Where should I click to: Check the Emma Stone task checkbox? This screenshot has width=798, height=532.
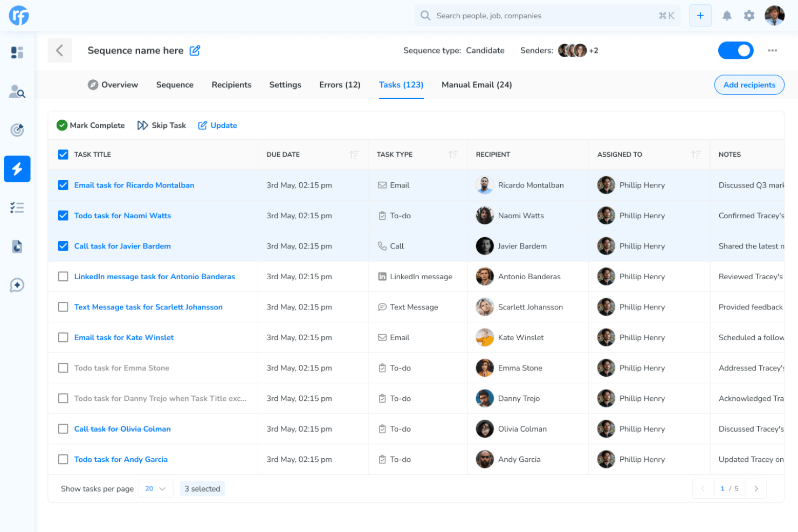coord(63,368)
